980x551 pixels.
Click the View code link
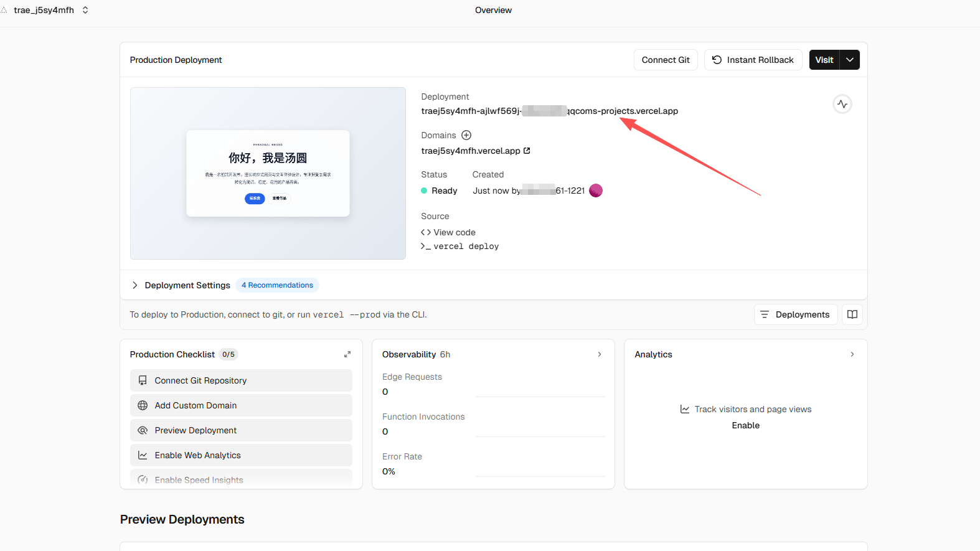[x=454, y=232]
